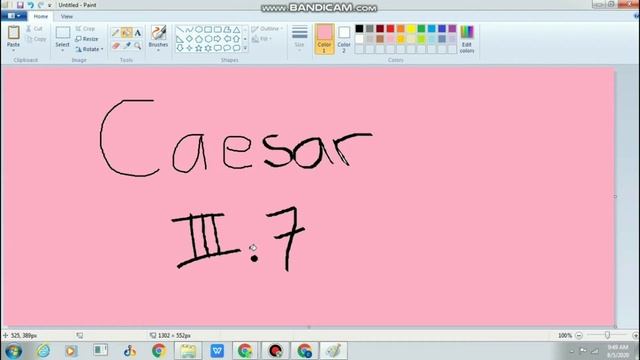The height and width of the screenshot is (360, 640).
Task: Expand the Shapes gallery more arrow
Action: click(245, 48)
